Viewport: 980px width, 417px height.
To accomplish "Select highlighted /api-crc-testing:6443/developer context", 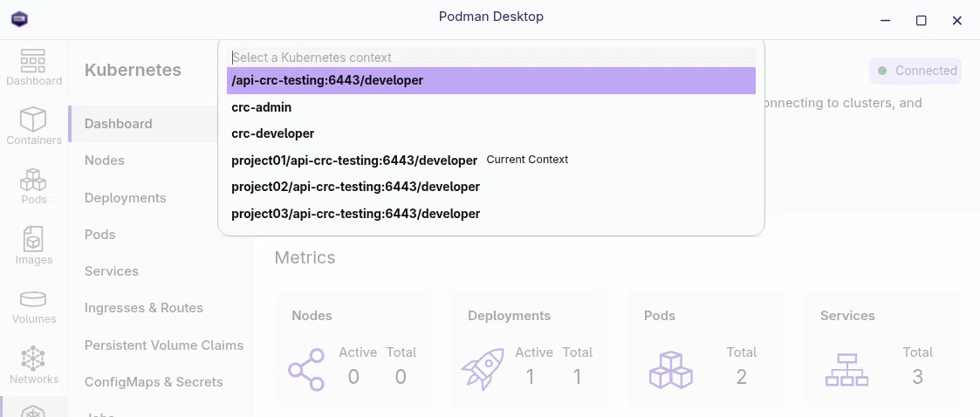I will point(491,80).
